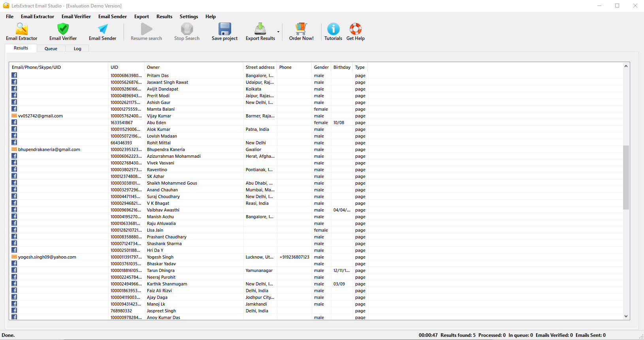The image size is (644, 340).
Task: Click Facebook icon in Mamta Balani row
Action: (14, 109)
